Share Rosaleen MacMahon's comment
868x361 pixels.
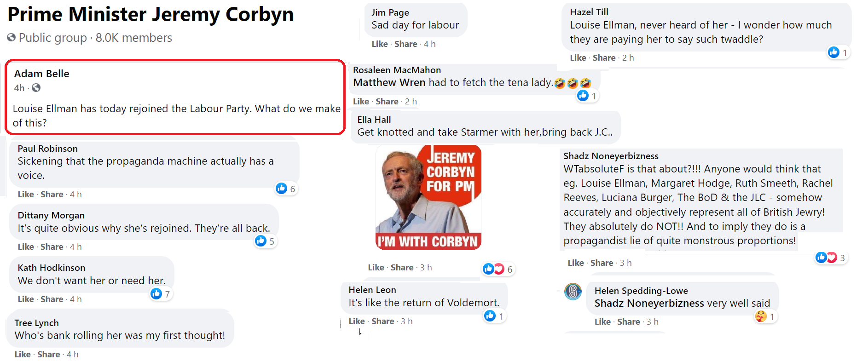387,102
